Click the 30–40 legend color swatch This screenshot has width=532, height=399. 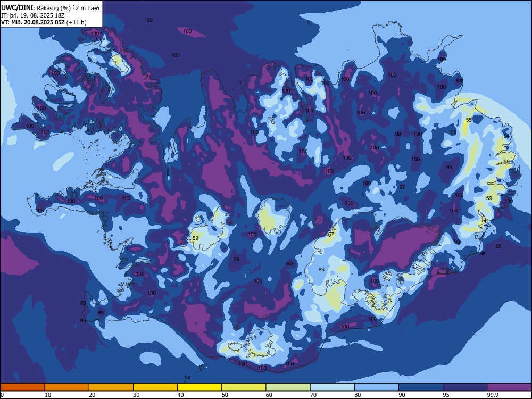click(x=155, y=387)
